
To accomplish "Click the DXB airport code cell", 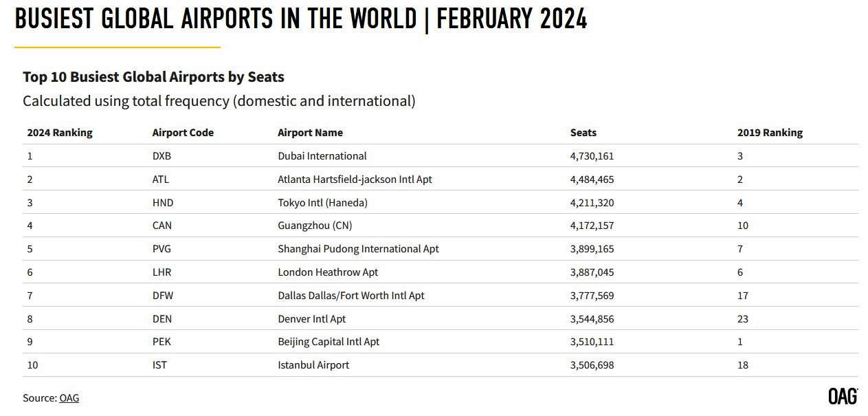I will 162,156.
